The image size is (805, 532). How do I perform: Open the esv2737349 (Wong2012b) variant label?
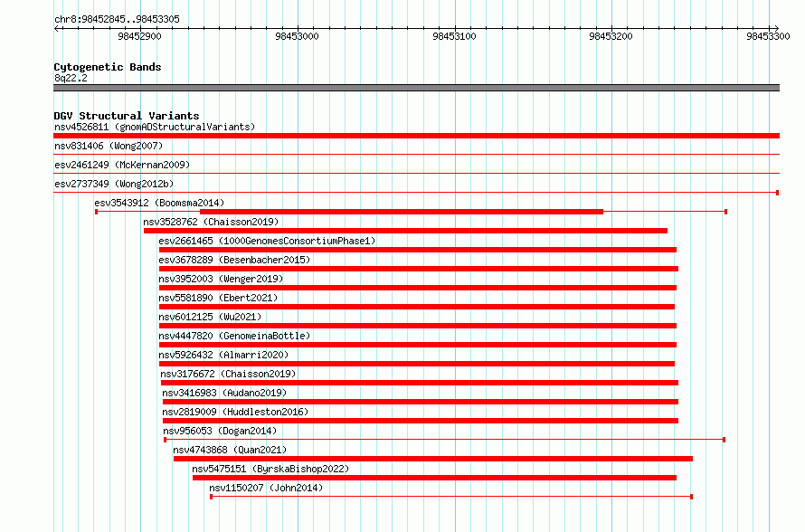(x=114, y=184)
